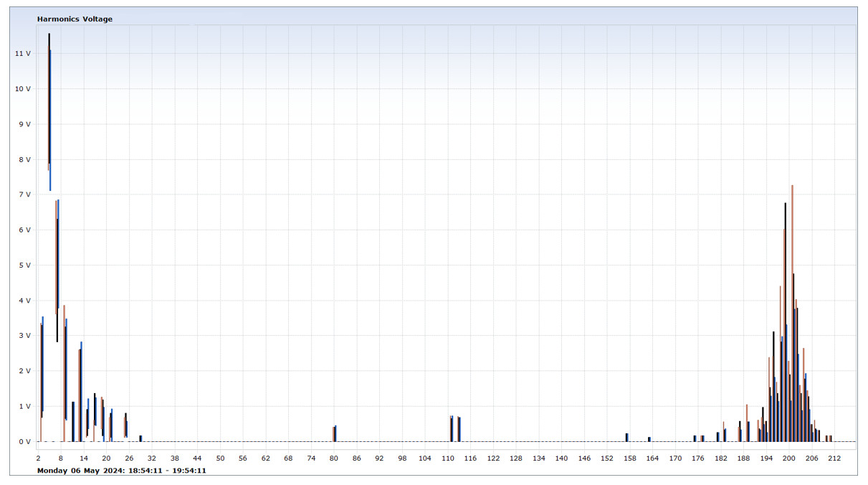Click the isolated bar at harmonic 80
Viewport: 868px width, 485px height.
coord(335,433)
